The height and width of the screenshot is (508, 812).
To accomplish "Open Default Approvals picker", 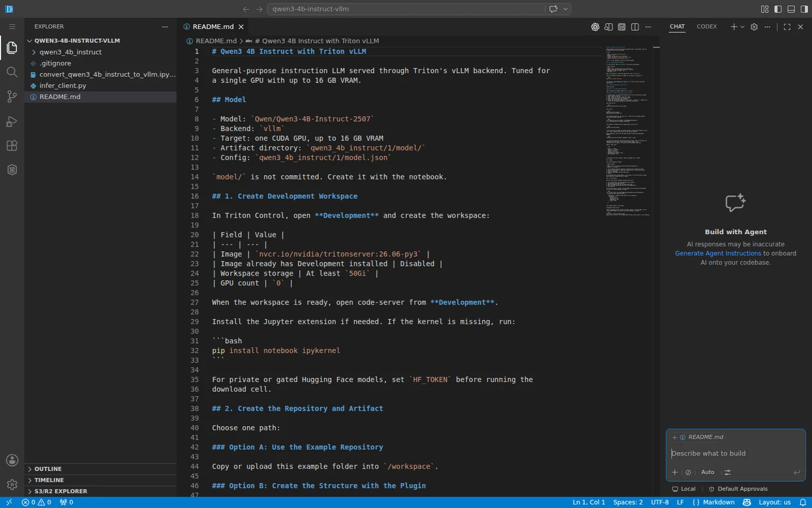I will point(738,489).
